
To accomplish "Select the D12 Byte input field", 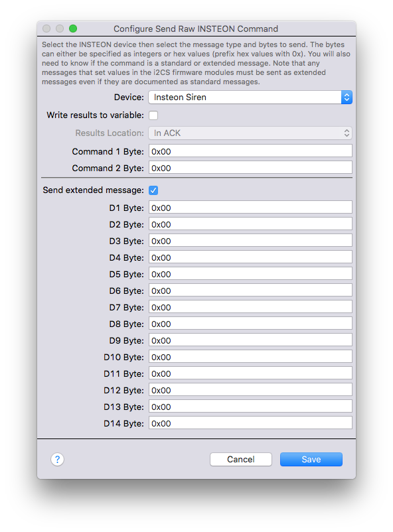I will tap(250, 390).
